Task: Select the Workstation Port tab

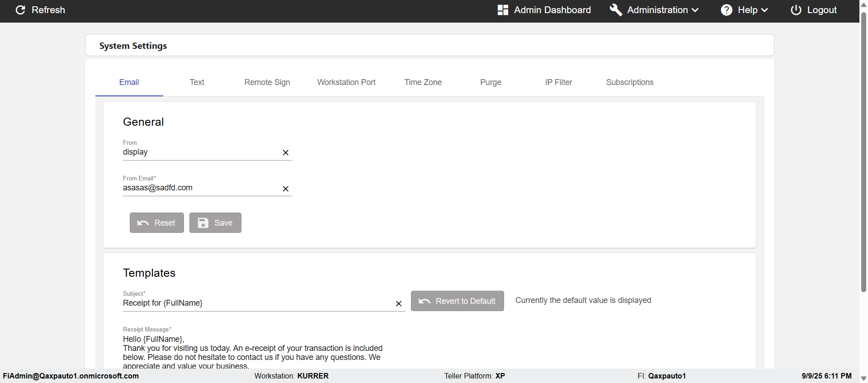Action: click(x=346, y=82)
